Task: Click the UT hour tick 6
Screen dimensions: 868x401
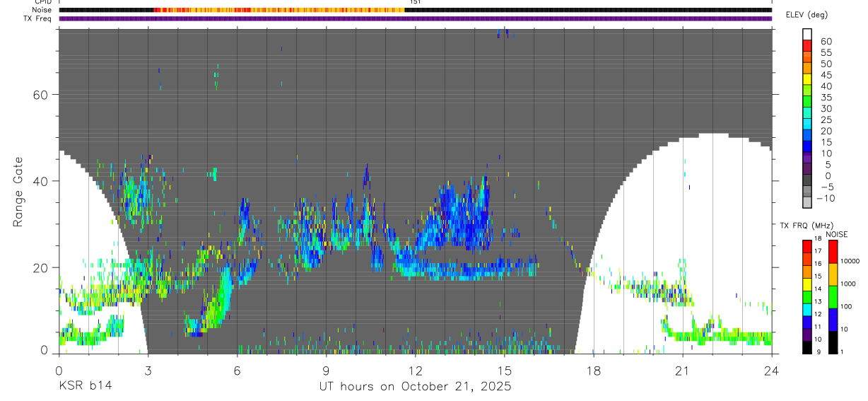Action: click(237, 370)
